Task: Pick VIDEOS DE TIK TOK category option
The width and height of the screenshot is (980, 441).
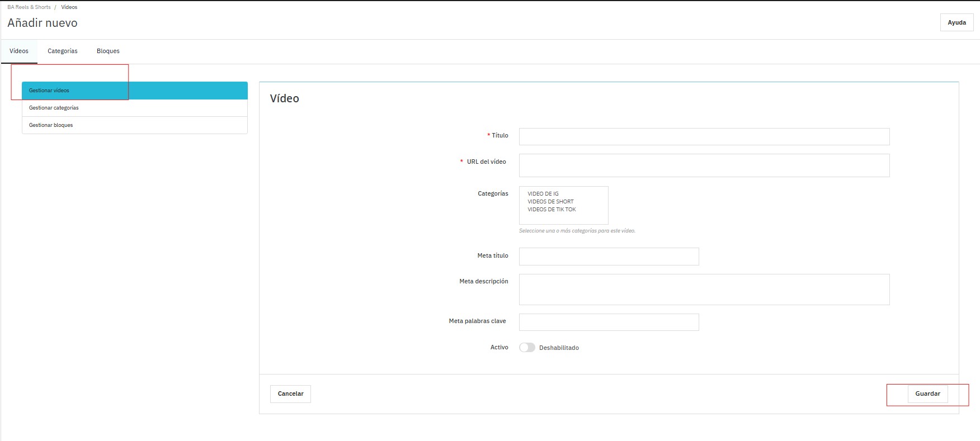Action: [x=552, y=210]
